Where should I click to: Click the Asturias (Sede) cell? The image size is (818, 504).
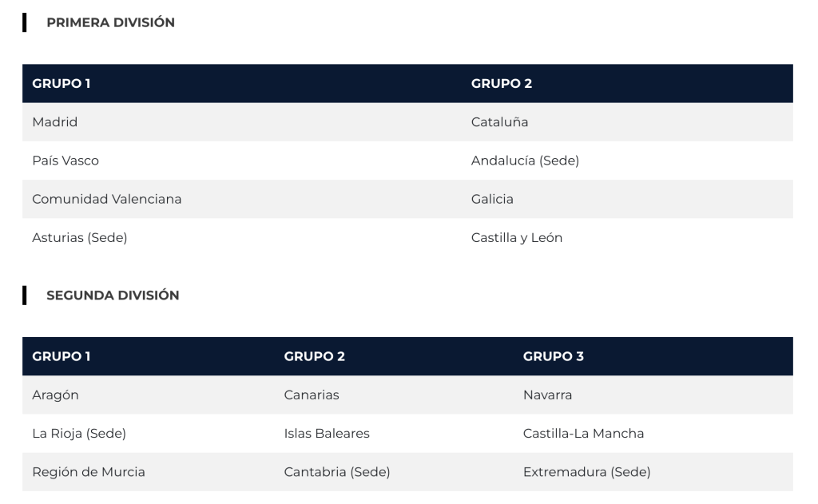pyautogui.click(x=80, y=237)
